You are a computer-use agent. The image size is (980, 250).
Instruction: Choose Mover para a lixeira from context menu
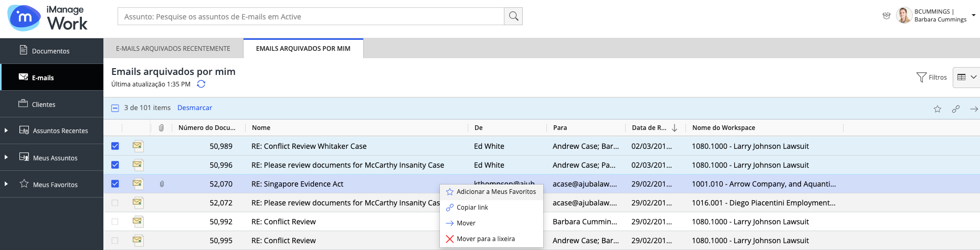tap(485, 239)
